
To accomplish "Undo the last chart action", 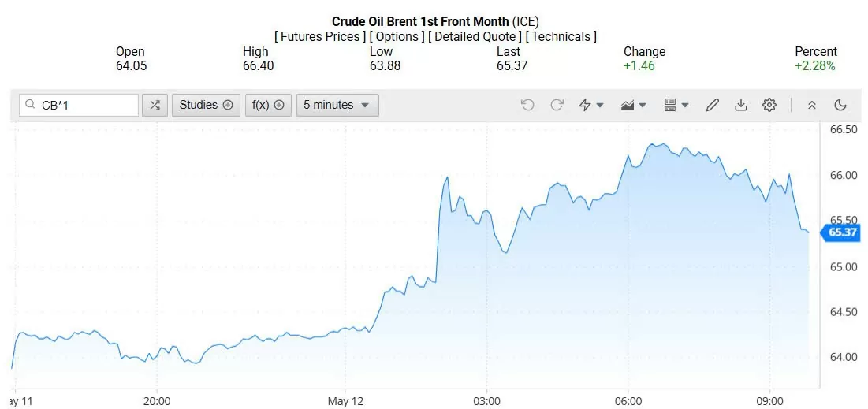I will [527, 105].
